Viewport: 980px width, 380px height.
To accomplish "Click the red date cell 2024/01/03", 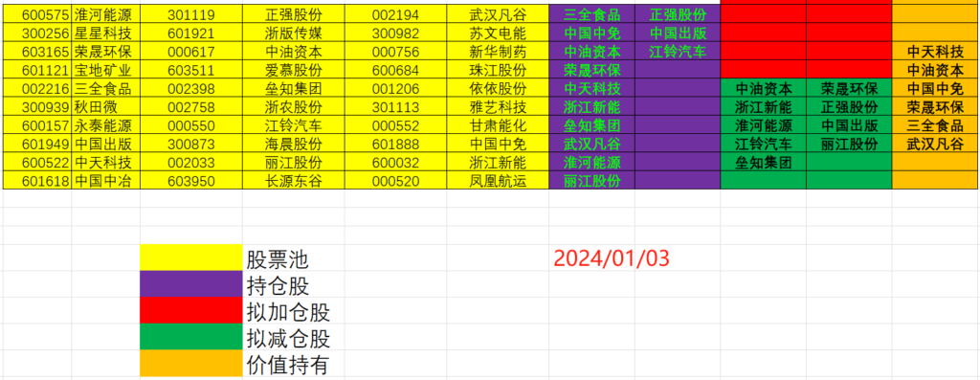I will tap(611, 258).
